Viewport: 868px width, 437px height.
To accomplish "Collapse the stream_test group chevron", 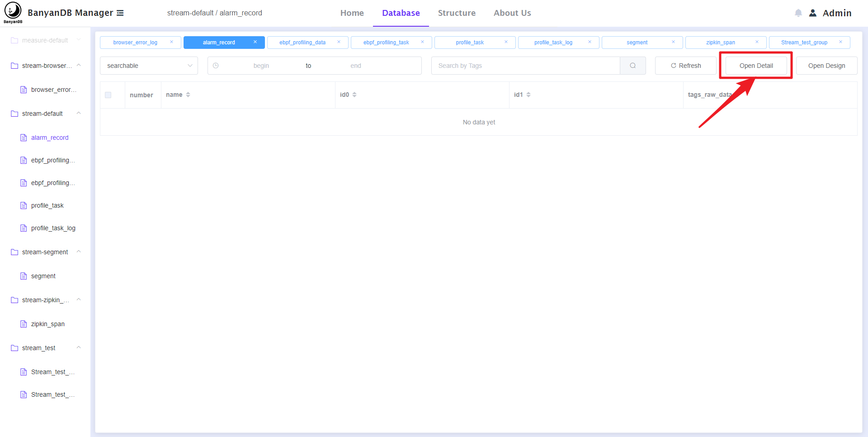I will tap(79, 347).
